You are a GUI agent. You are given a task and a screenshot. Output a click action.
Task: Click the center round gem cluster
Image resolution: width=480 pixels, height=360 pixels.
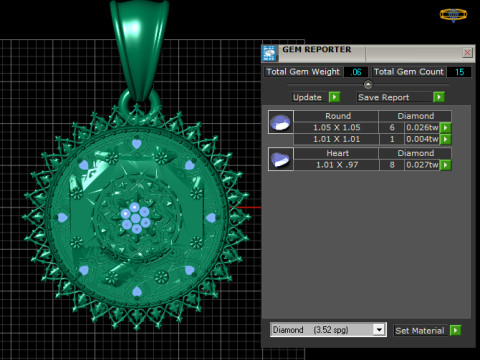pos(135,218)
